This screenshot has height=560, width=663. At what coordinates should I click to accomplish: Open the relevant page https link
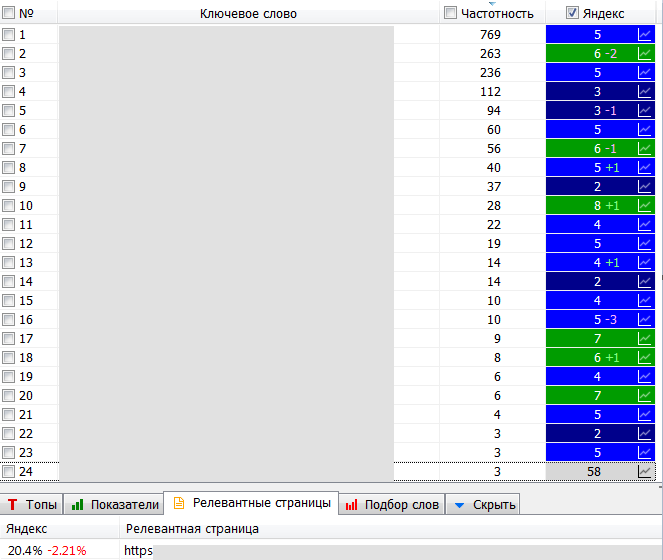coord(138,550)
